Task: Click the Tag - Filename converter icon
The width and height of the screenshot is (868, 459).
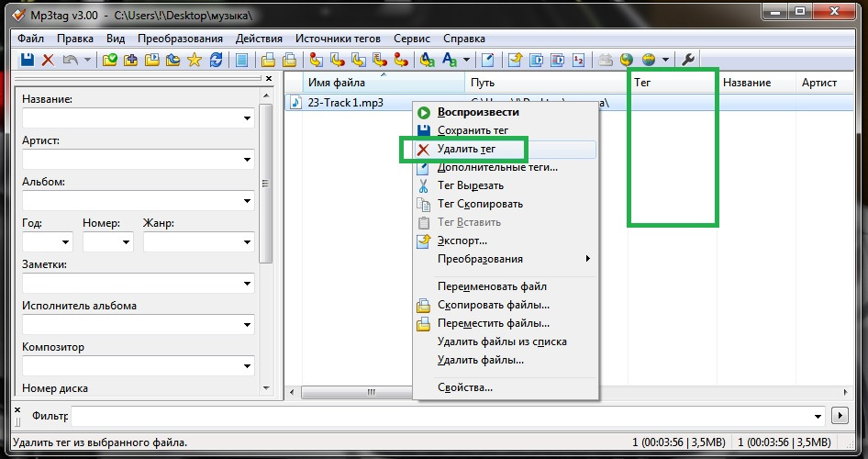Action: [x=317, y=60]
